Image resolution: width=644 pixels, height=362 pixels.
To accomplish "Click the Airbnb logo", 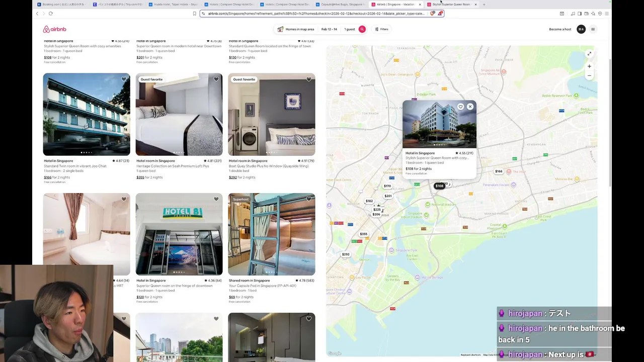I will (54, 29).
